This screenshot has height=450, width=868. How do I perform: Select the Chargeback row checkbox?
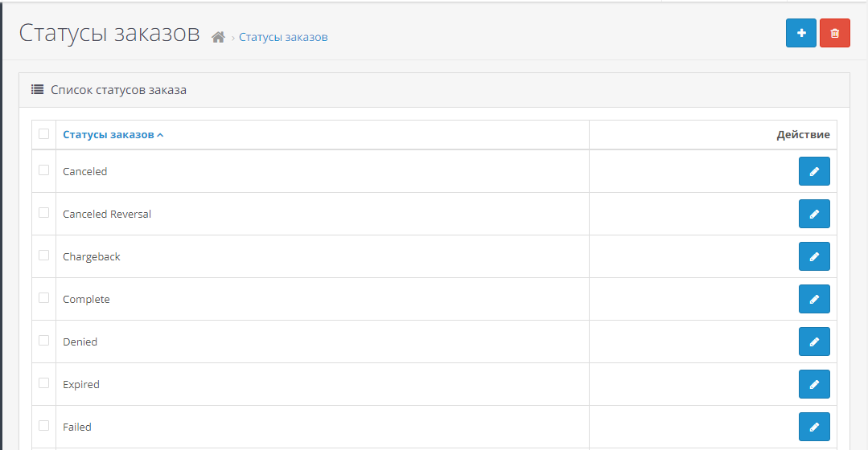tap(44, 256)
